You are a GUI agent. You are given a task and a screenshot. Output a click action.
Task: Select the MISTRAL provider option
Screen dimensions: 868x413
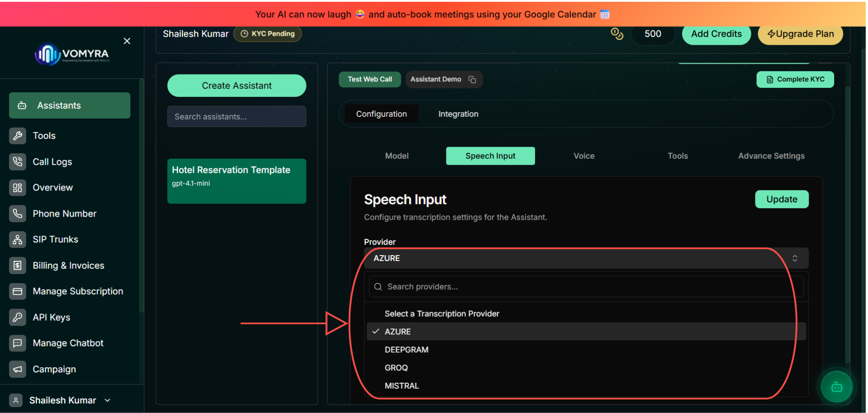click(586, 386)
